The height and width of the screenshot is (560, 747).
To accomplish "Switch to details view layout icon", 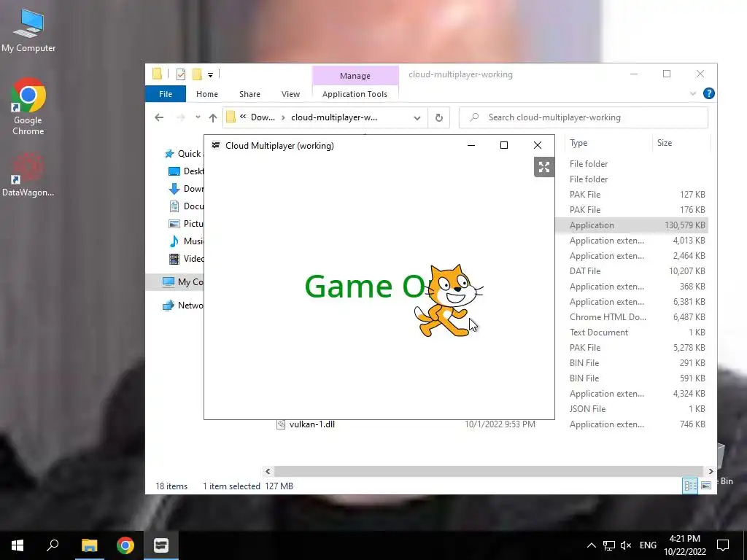I will pos(690,485).
